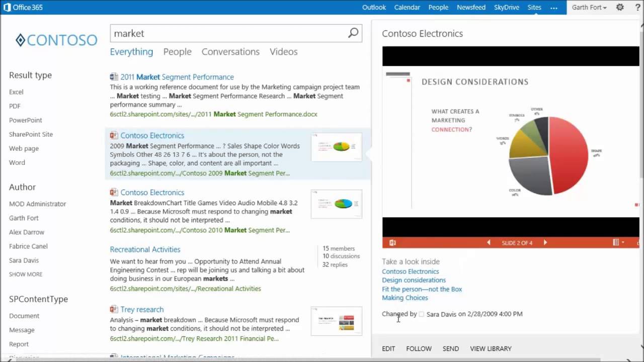Click VIEW LIBRARY in preview panel

(x=491, y=348)
